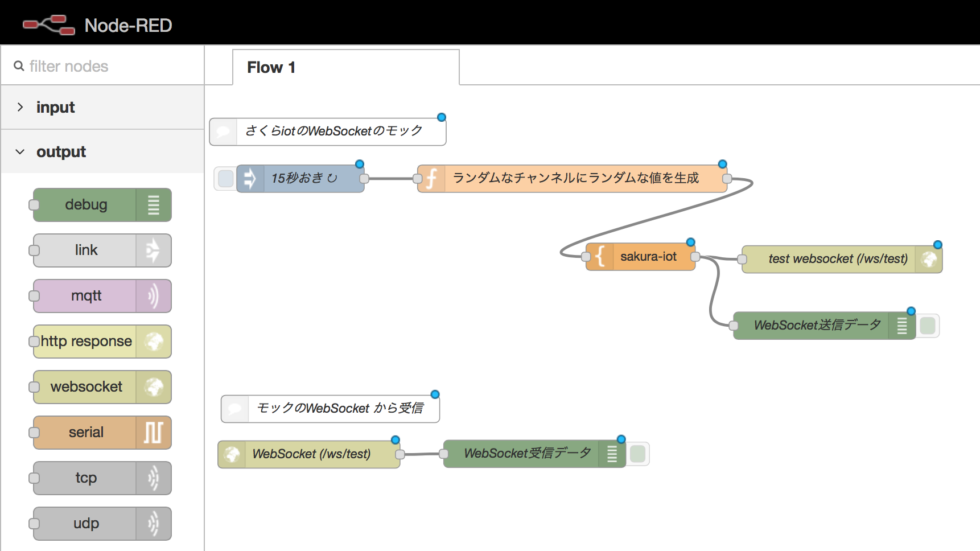Select the さくらiotのWebSocketのモック comment node
Screen dimensions: 980x551
tap(328, 131)
